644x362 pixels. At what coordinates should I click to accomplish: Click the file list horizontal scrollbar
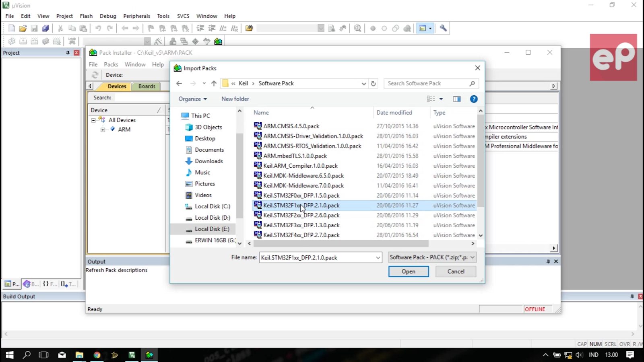[x=341, y=244]
